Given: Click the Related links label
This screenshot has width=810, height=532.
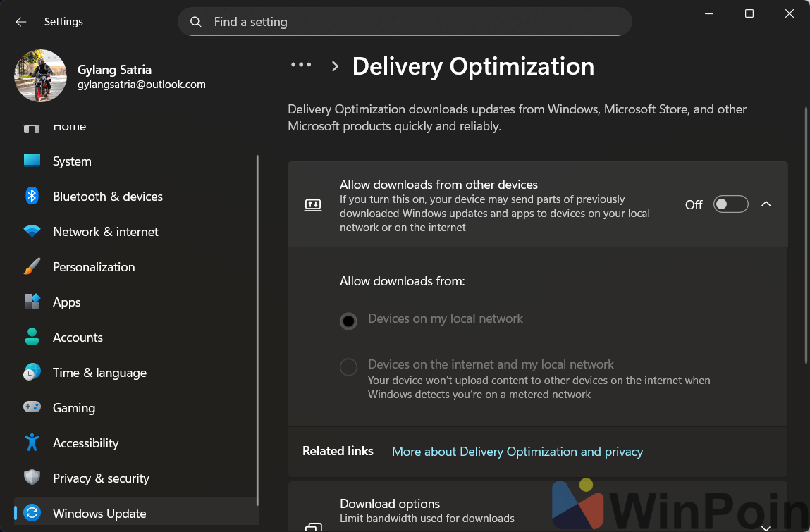Looking at the screenshot, I should pyautogui.click(x=338, y=451).
